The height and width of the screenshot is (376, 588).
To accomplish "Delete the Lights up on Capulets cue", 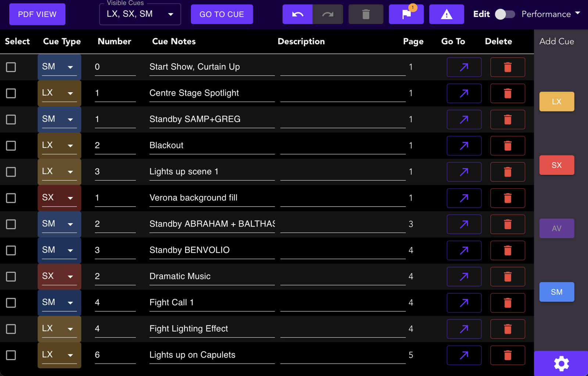I will click(508, 355).
